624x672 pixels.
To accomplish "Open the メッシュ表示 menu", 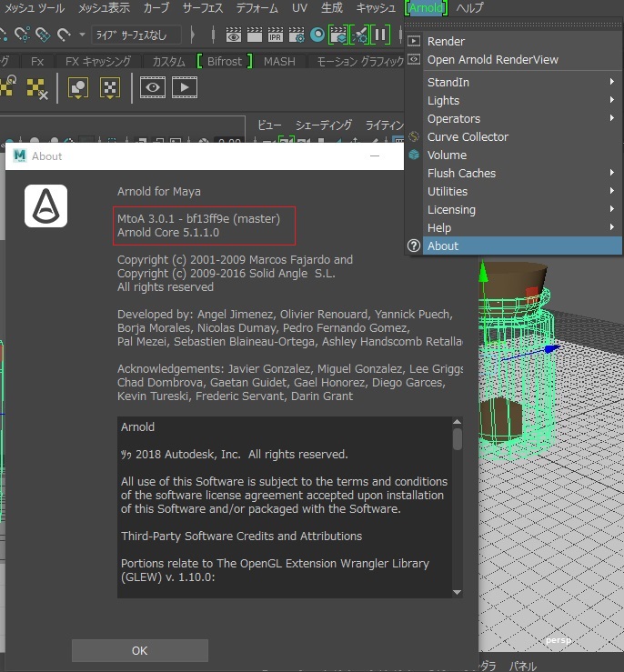I will pos(104,8).
